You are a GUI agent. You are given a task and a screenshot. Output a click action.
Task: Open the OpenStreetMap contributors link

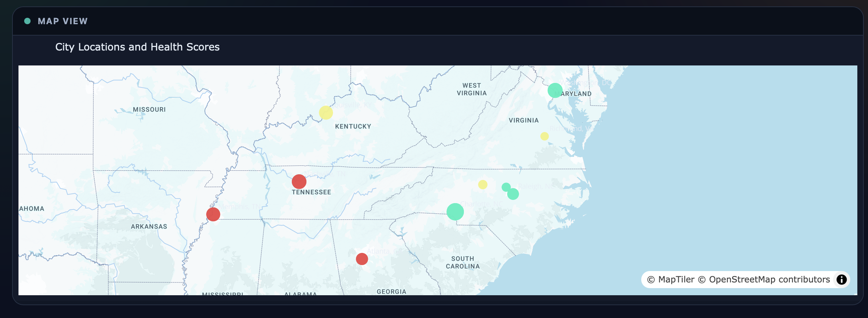[x=764, y=280]
